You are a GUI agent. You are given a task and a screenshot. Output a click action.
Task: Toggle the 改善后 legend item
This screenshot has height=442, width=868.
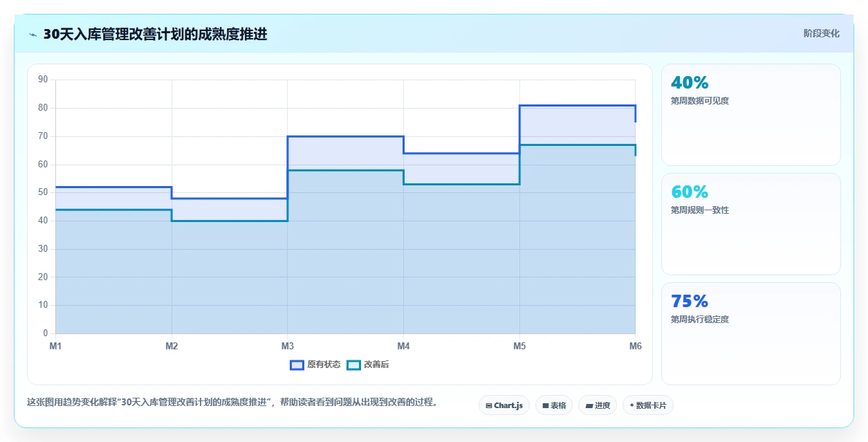(x=368, y=365)
